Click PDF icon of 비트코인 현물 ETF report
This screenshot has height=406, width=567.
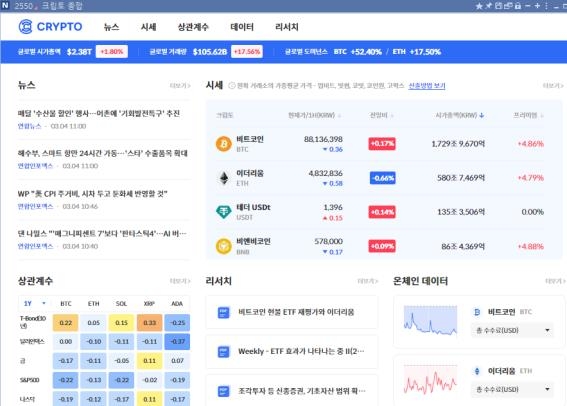(x=223, y=312)
